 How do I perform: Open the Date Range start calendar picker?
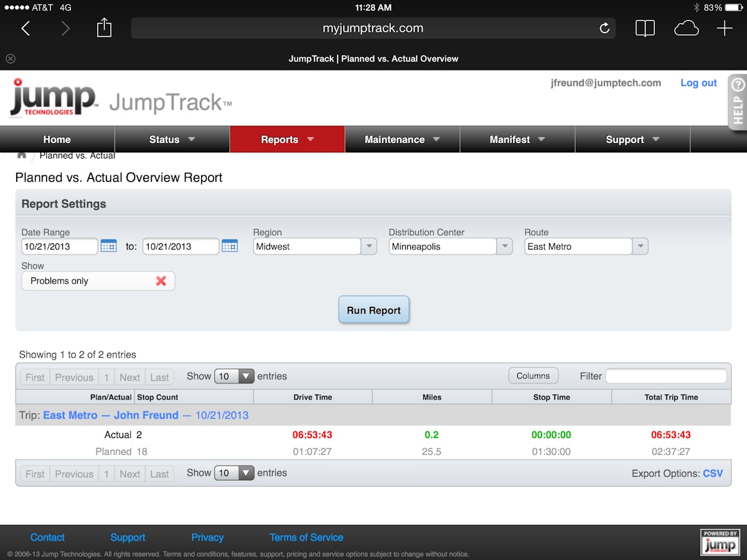pos(108,246)
